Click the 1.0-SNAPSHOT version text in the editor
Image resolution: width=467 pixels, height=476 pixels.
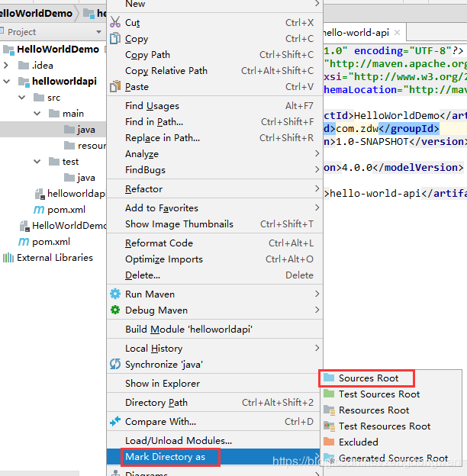[x=372, y=142]
